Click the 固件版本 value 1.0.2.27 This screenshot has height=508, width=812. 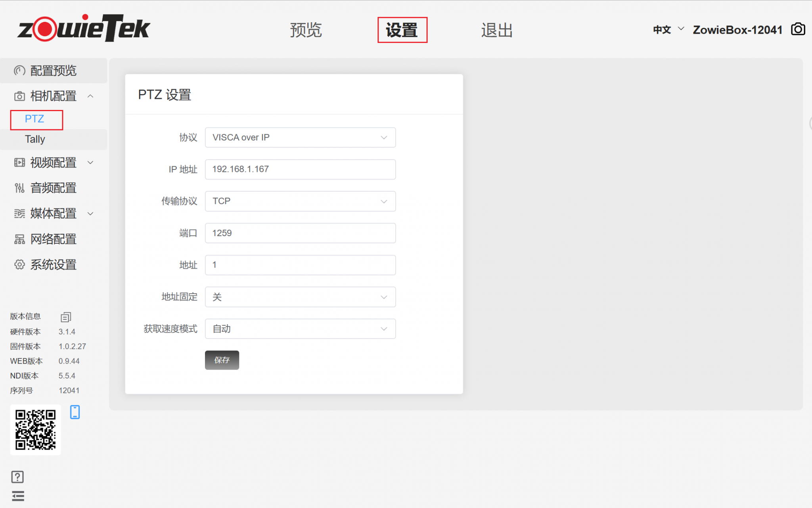[x=72, y=346]
